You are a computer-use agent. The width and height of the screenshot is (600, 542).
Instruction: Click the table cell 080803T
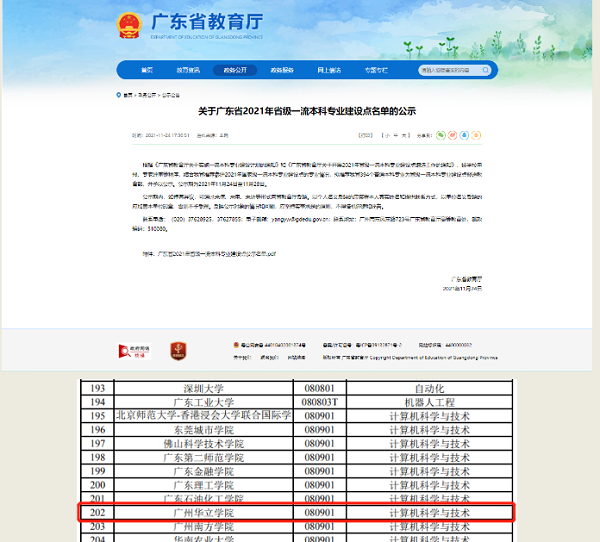tap(320, 402)
